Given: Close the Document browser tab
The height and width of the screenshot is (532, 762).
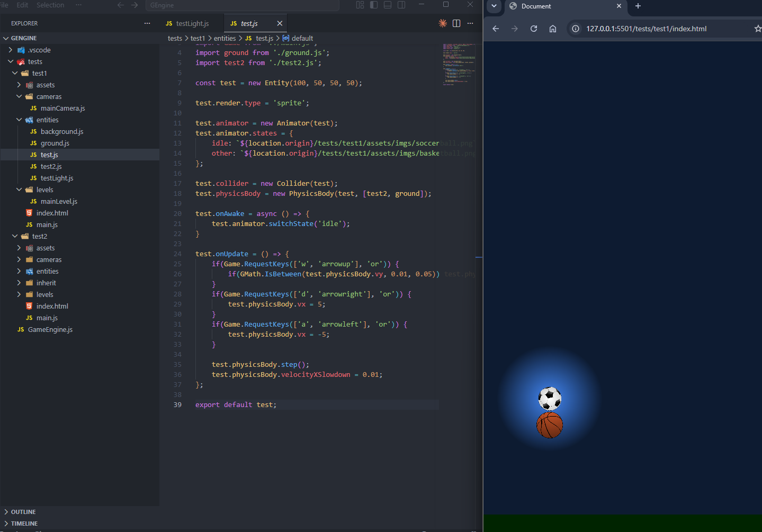Looking at the screenshot, I should [619, 6].
